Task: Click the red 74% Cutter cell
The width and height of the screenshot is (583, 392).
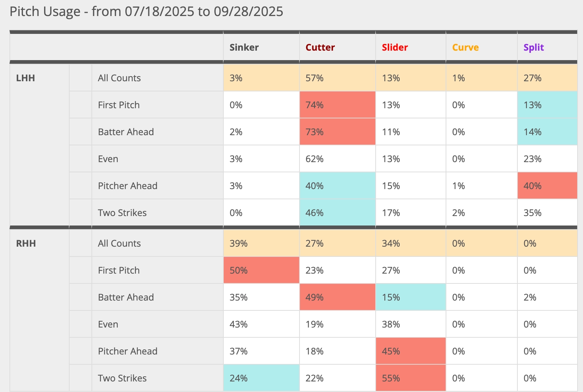Action: (337, 105)
